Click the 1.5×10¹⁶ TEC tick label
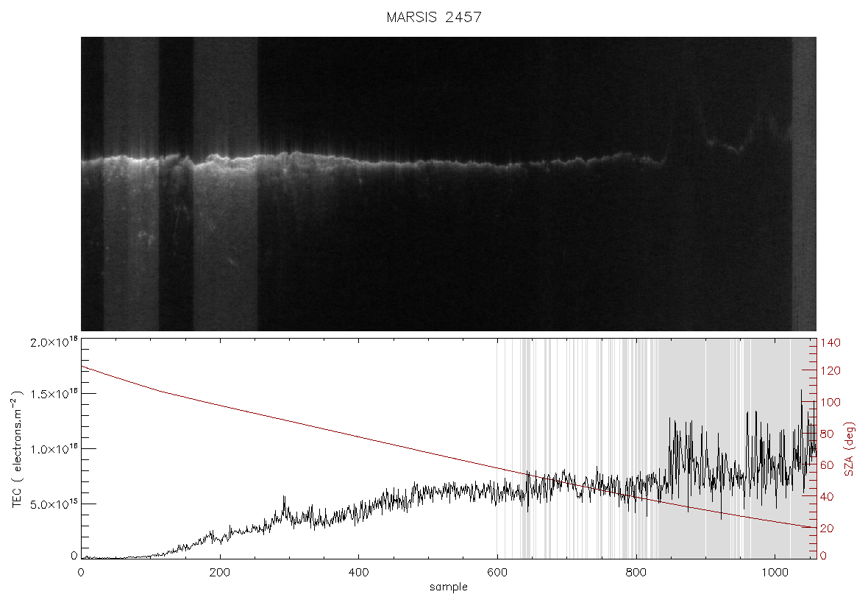The width and height of the screenshot is (868, 611). [x=54, y=394]
